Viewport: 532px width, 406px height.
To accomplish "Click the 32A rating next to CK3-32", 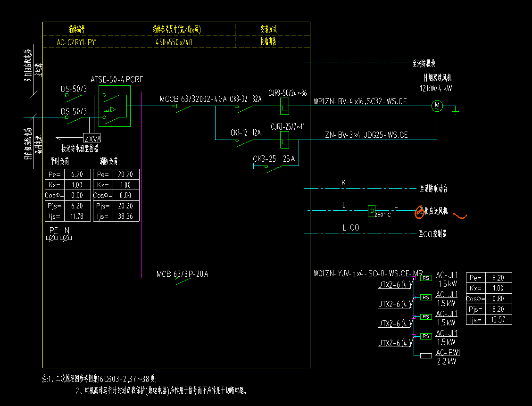I will pos(257,99).
